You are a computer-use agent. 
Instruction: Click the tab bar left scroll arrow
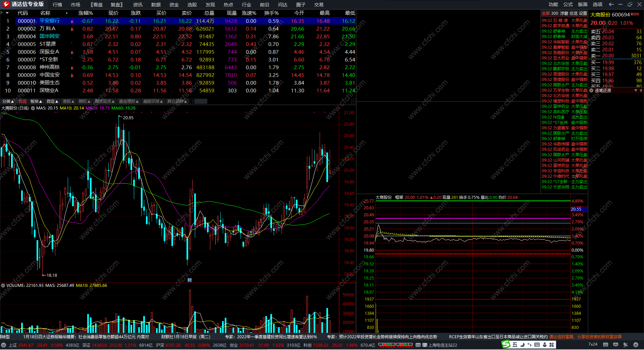[x=192, y=101]
